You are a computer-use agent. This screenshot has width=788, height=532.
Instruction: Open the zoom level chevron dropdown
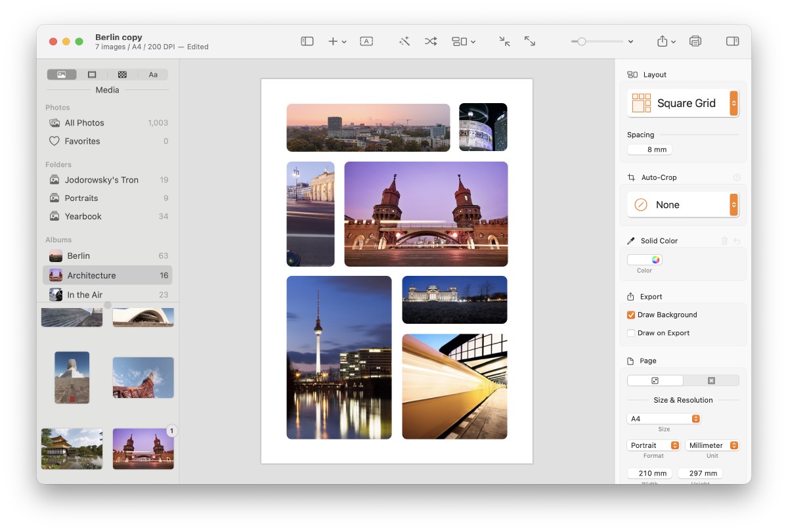pyautogui.click(x=630, y=41)
